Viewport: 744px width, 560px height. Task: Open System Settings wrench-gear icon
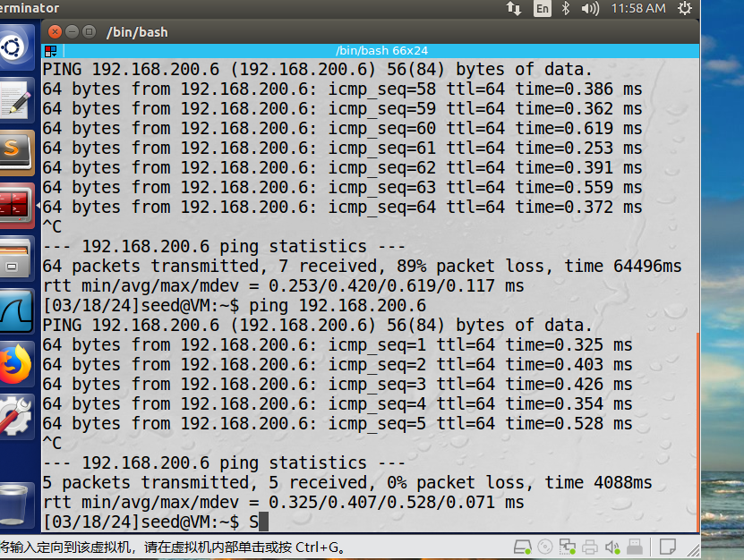tap(16, 416)
